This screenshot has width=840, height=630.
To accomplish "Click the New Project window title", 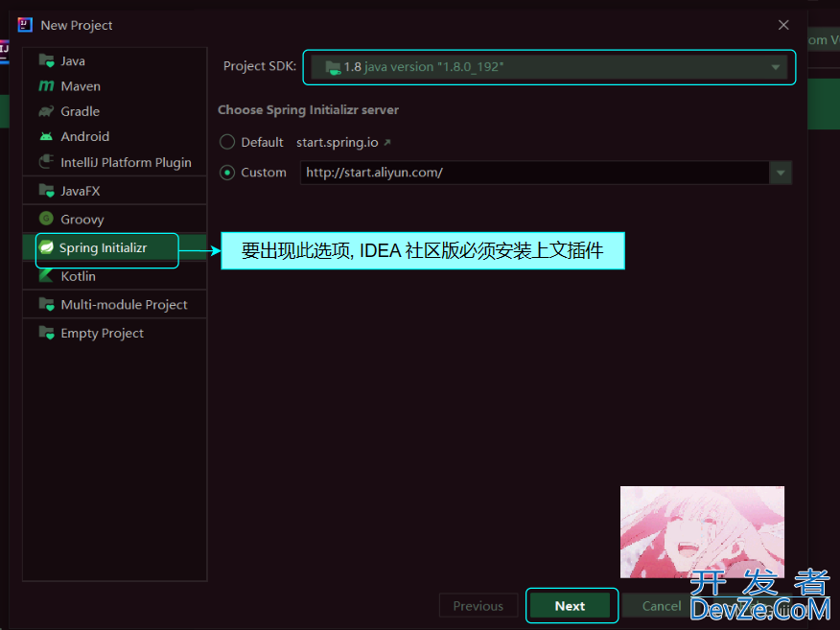I will tap(77, 25).
